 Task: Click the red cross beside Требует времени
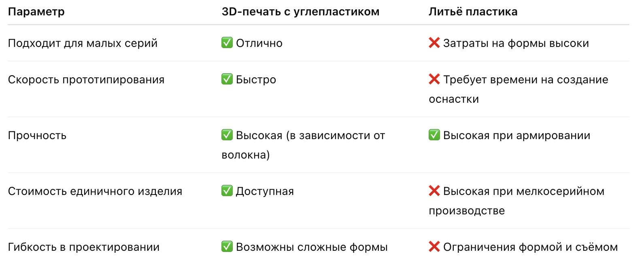[434, 79]
